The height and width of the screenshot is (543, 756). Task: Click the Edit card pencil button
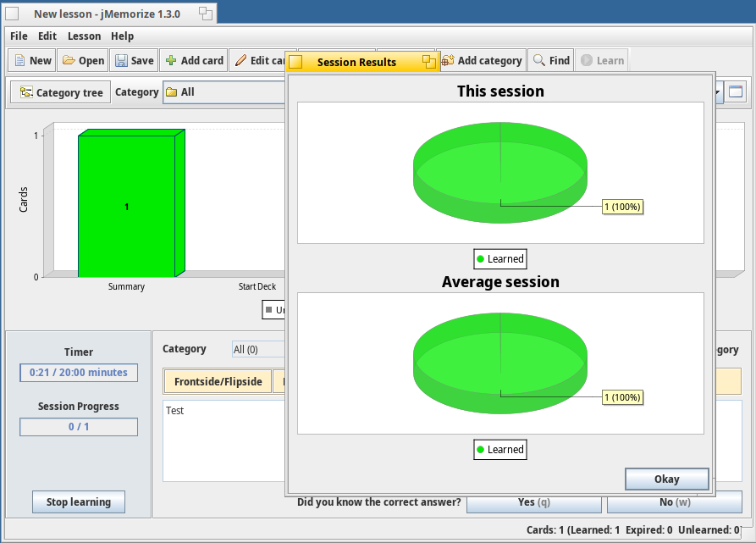(257, 60)
